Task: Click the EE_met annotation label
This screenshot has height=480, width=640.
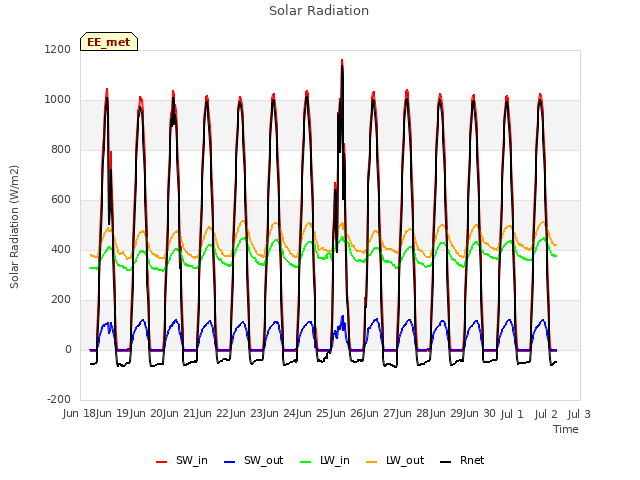Action: [109, 42]
